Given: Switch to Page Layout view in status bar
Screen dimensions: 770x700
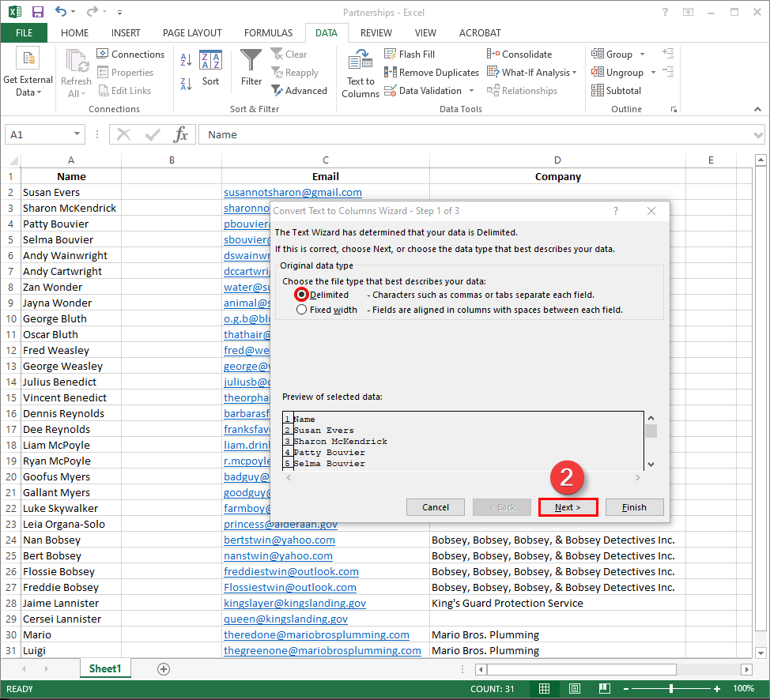Looking at the screenshot, I should 575,689.
